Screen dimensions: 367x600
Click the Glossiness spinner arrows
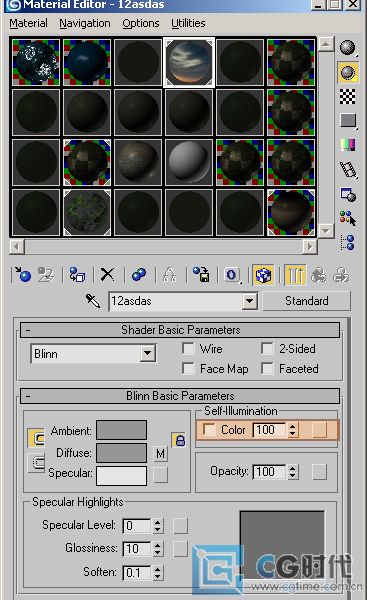click(x=158, y=549)
